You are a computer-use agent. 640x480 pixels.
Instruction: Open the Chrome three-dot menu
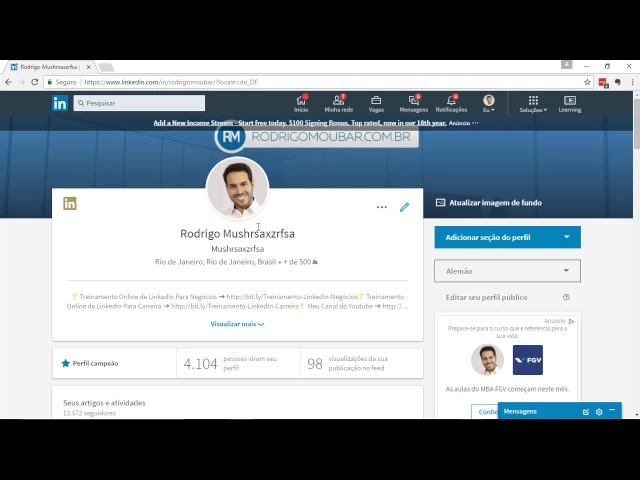coord(632,82)
